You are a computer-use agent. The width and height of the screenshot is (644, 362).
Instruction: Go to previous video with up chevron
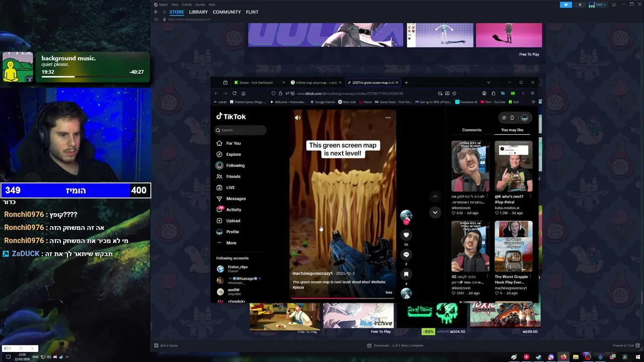point(435,196)
